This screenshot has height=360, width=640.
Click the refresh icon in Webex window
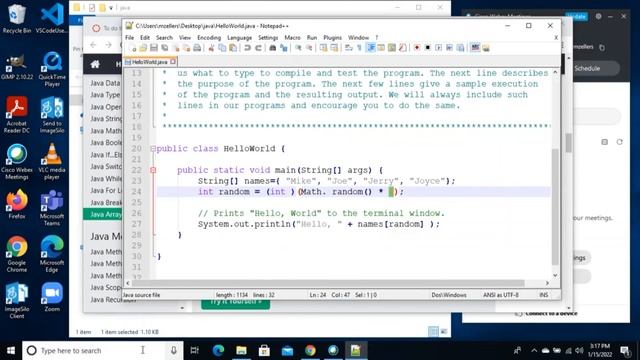click(620, 142)
